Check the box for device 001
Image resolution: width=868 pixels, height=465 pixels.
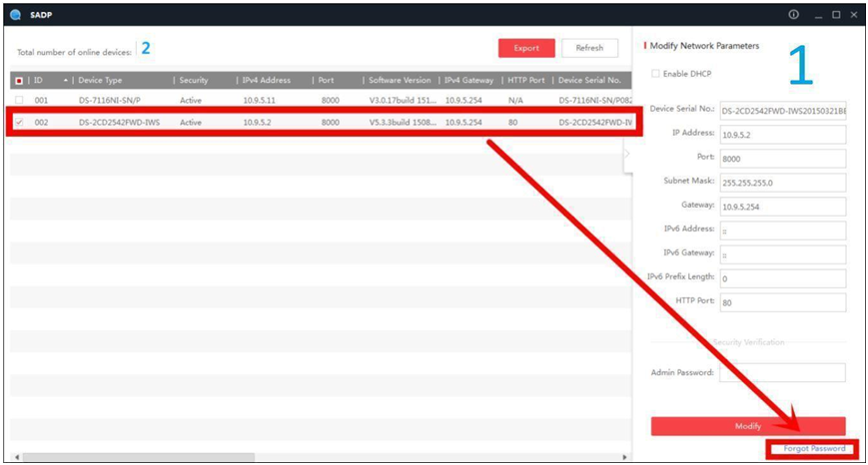[19, 101]
